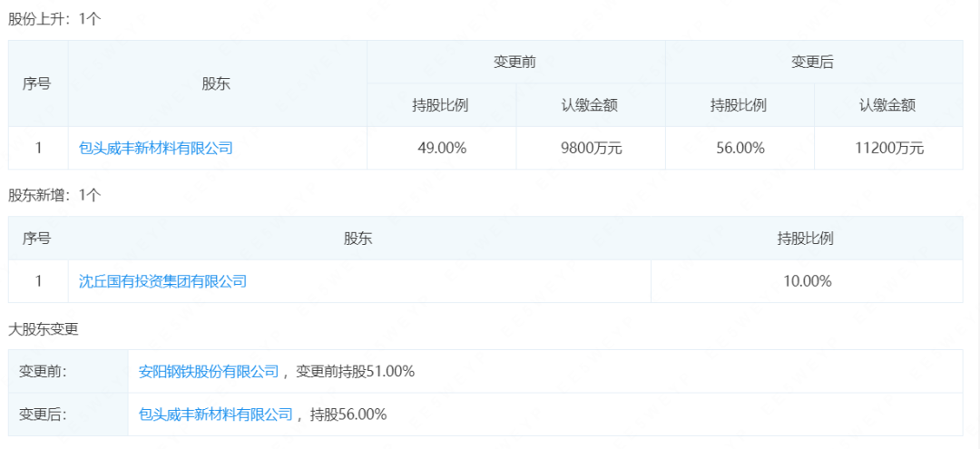The height and width of the screenshot is (449, 980).
Task: Click the 49.00% cell under 变更前
Action: [x=441, y=148]
